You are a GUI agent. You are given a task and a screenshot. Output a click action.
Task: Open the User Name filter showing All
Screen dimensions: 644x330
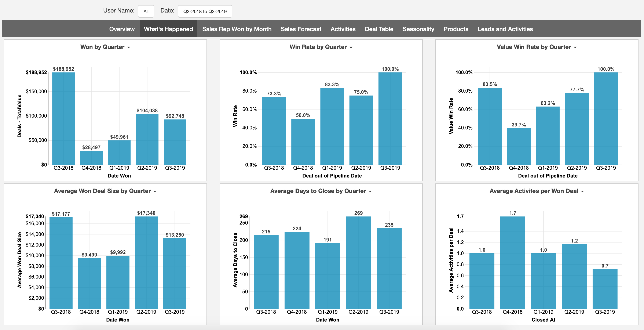pos(146,11)
